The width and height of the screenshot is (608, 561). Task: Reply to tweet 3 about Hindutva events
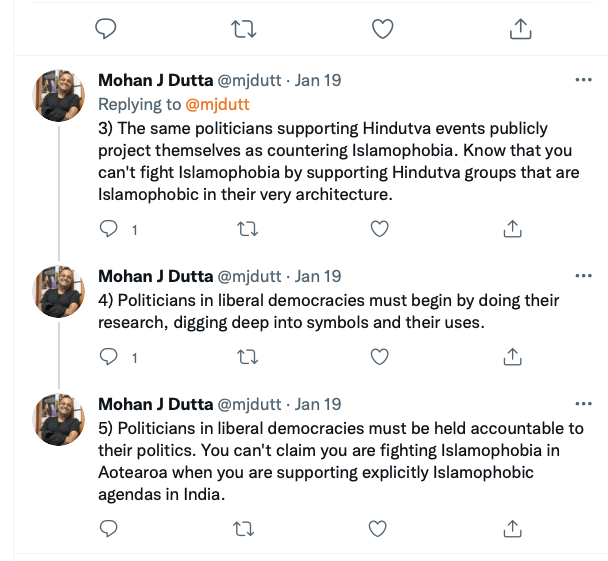(109, 229)
